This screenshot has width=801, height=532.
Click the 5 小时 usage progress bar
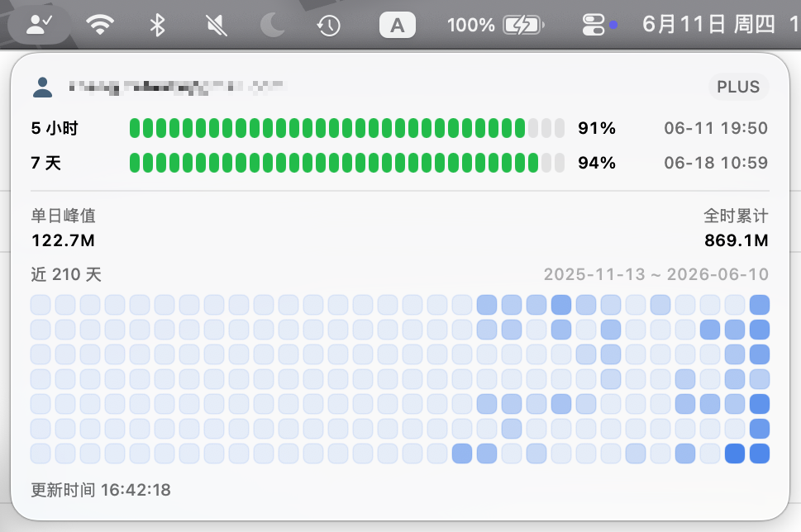(347, 128)
